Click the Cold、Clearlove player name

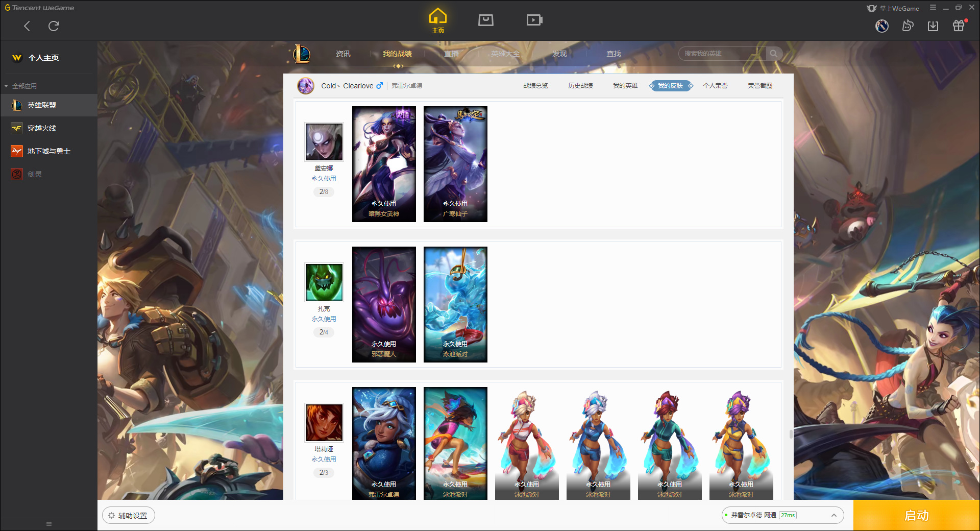coord(347,86)
